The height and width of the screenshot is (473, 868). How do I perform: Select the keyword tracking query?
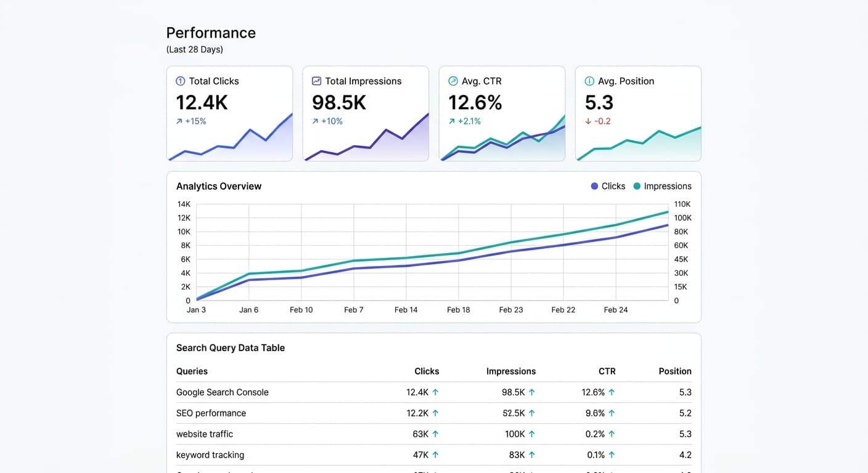tap(210, 455)
